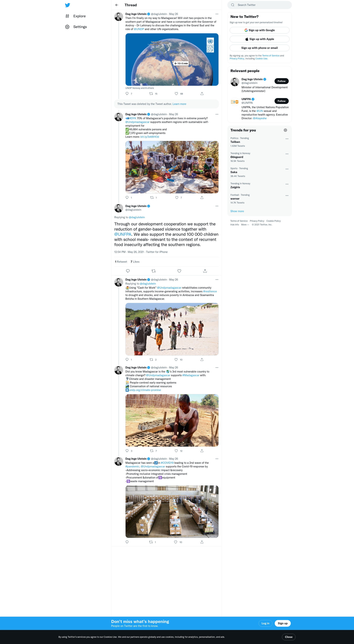Click the Twitter bird logo
Viewport: 354px width, 644px height.
pos(67,5)
